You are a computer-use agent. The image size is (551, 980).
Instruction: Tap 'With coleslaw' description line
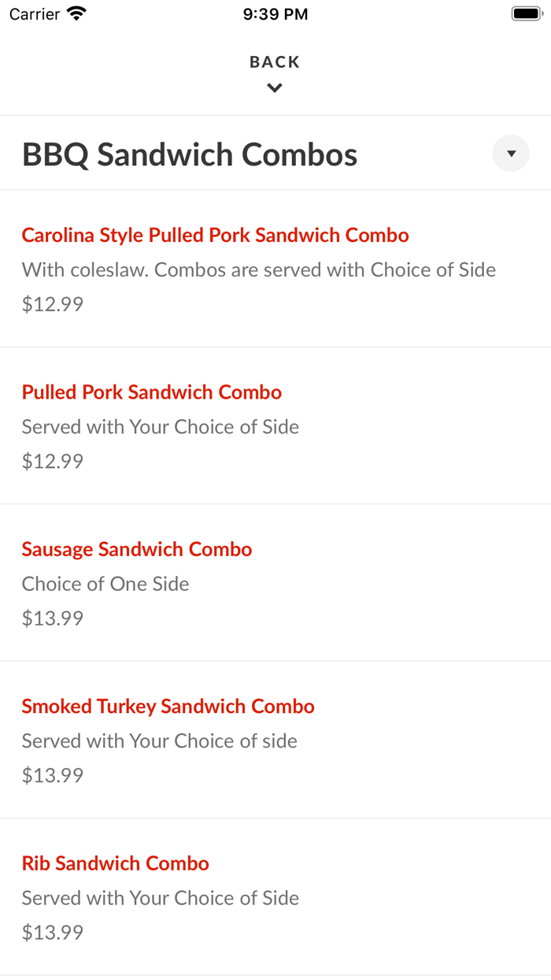pyautogui.click(x=259, y=269)
